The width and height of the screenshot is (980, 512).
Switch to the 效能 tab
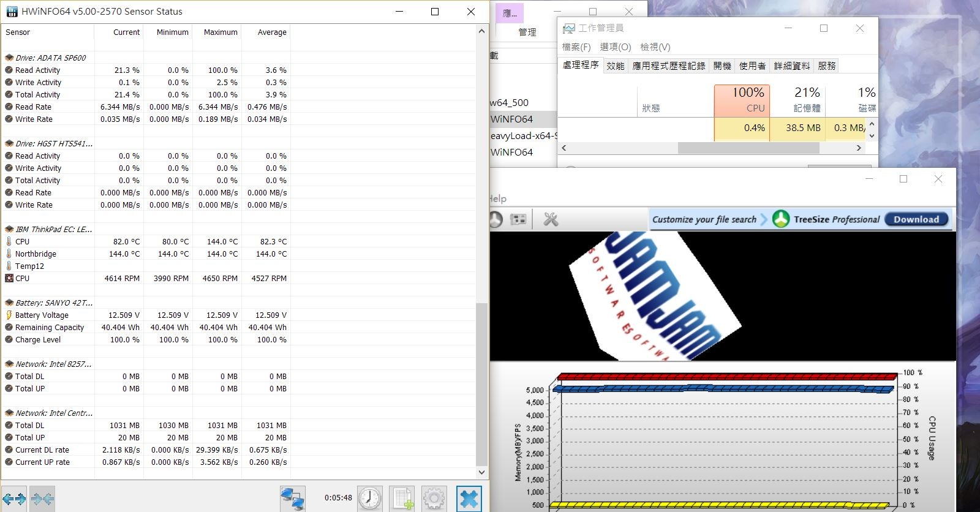pos(616,66)
